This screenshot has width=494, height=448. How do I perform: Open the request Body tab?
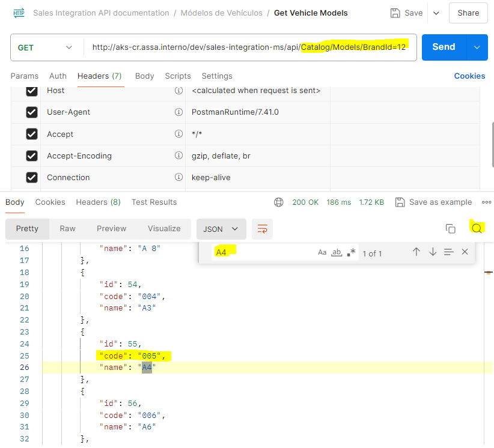point(145,76)
